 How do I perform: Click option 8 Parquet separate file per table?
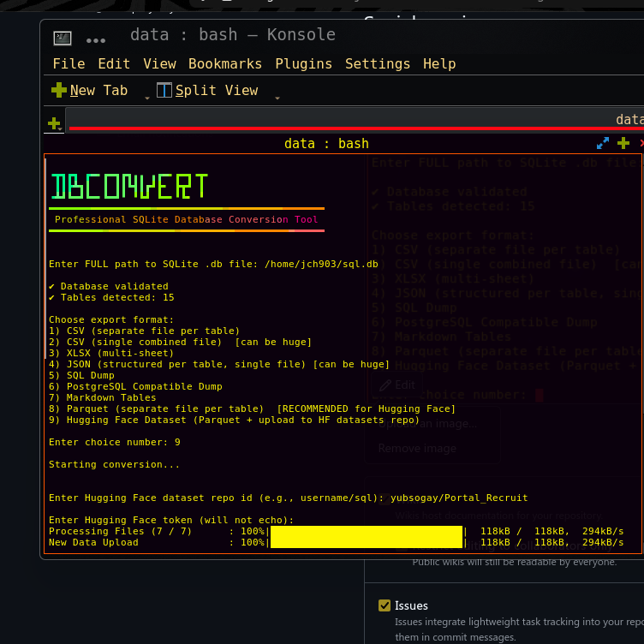coord(252,408)
